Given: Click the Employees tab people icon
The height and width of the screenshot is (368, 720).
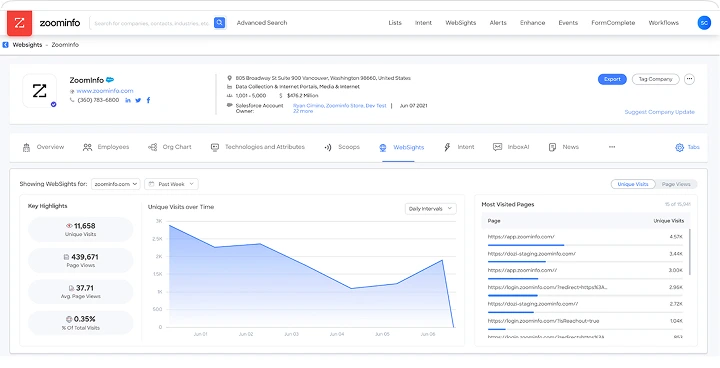Looking at the screenshot, I should click(87, 147).
